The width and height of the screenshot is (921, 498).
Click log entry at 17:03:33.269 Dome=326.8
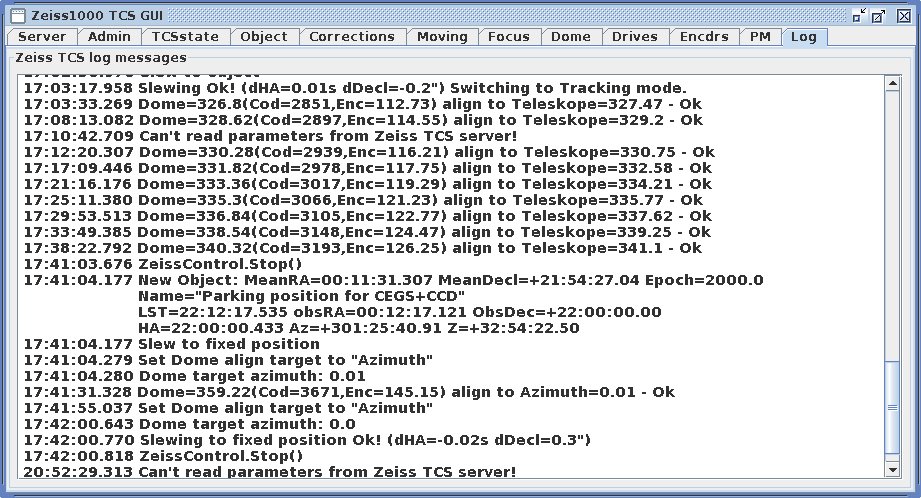(362, 104)
